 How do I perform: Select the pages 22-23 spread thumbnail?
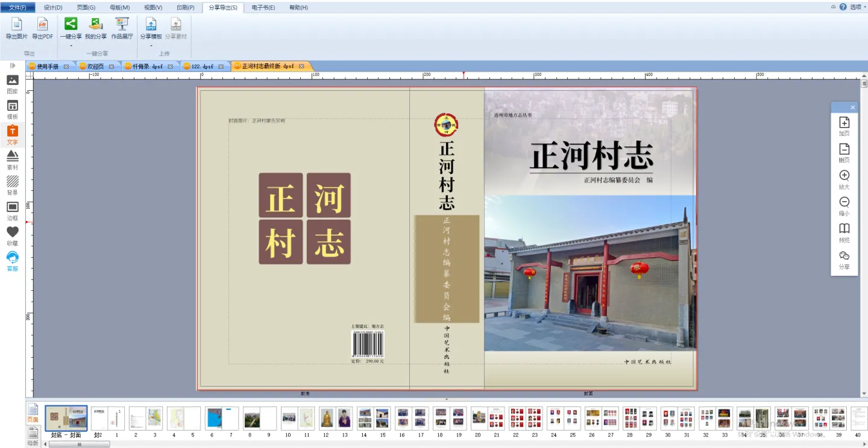coord(526,418)
